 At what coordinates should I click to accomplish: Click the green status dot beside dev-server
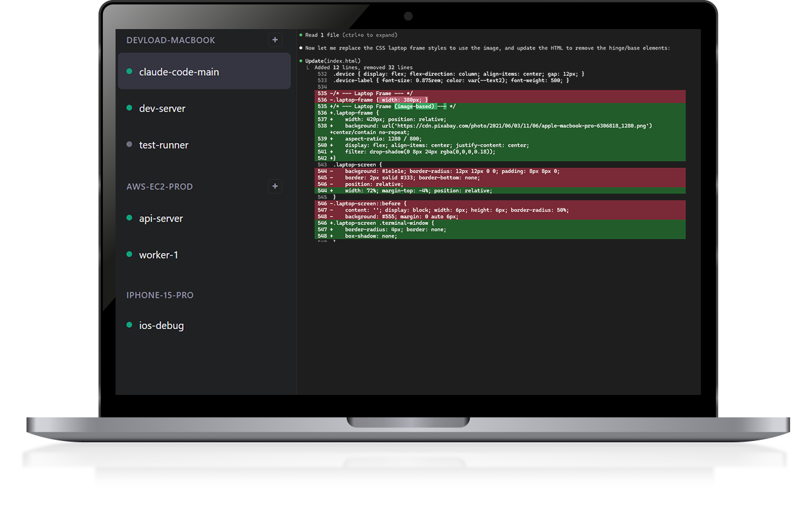(131, 108)
